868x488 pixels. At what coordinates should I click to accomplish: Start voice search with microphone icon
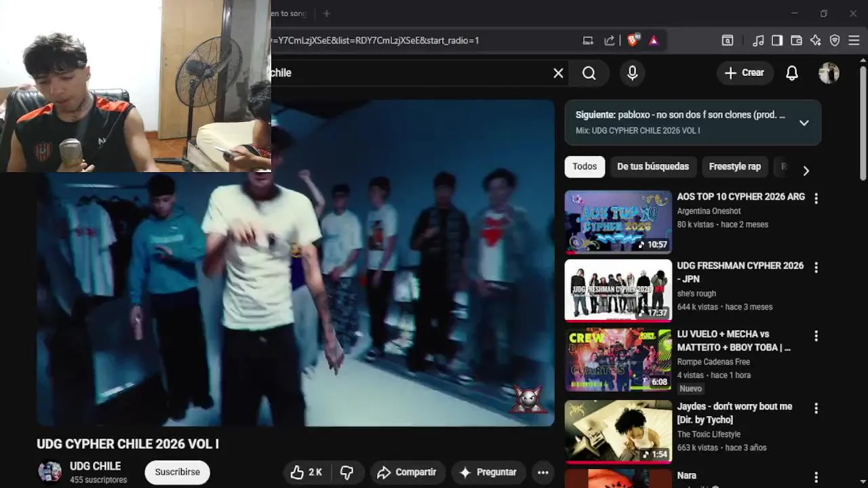[632, 73]
